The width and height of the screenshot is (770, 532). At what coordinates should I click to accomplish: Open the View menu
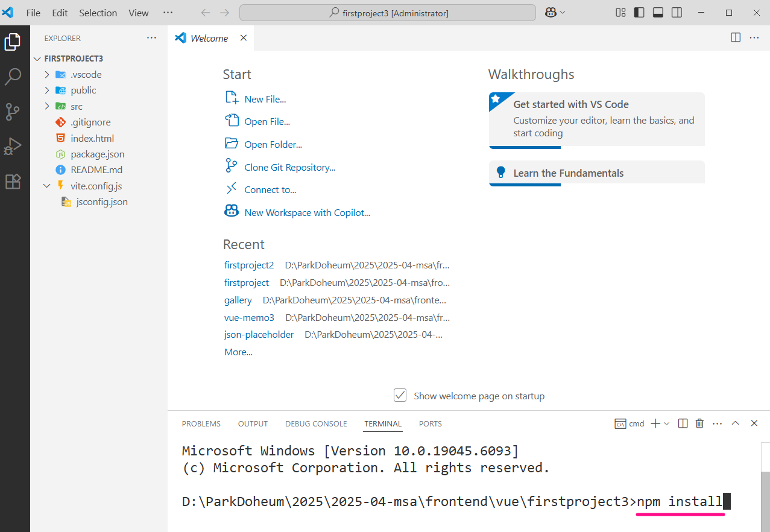(139, 13)
